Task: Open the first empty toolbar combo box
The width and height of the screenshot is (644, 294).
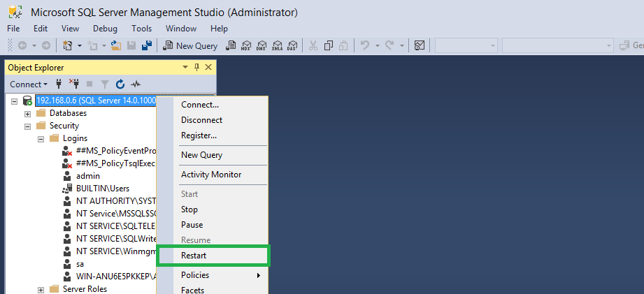Action: click(466, 45)
